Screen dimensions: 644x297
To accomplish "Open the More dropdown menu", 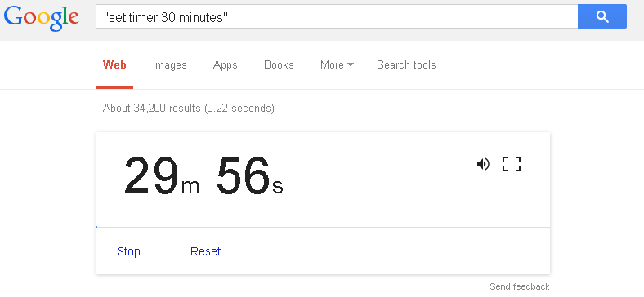I will coord(337,64).
